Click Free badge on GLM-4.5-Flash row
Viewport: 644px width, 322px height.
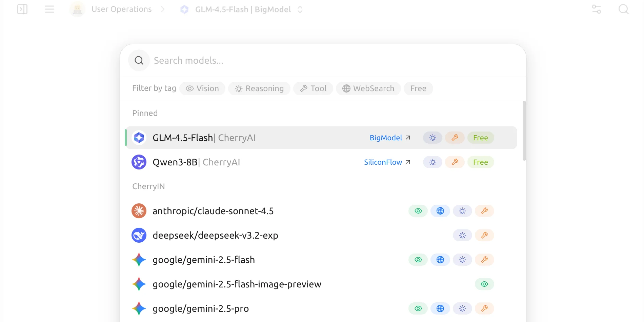(481, 138)
